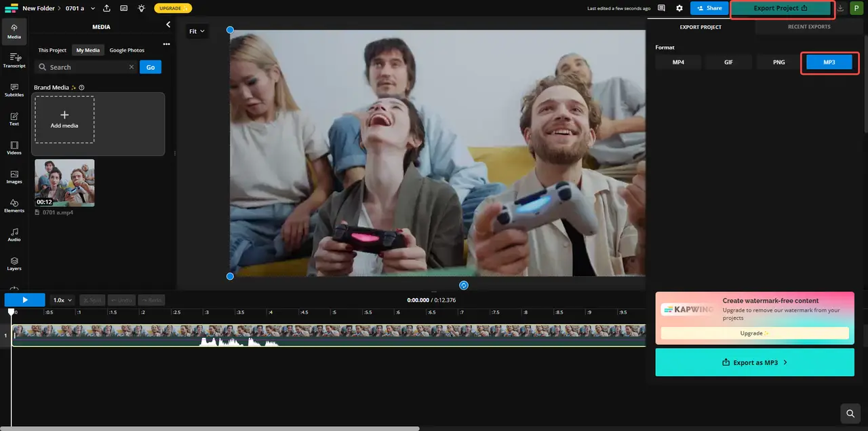The image size is (868, 431).
Task: Open the Transcript tool
Action: tap(14, 60)
